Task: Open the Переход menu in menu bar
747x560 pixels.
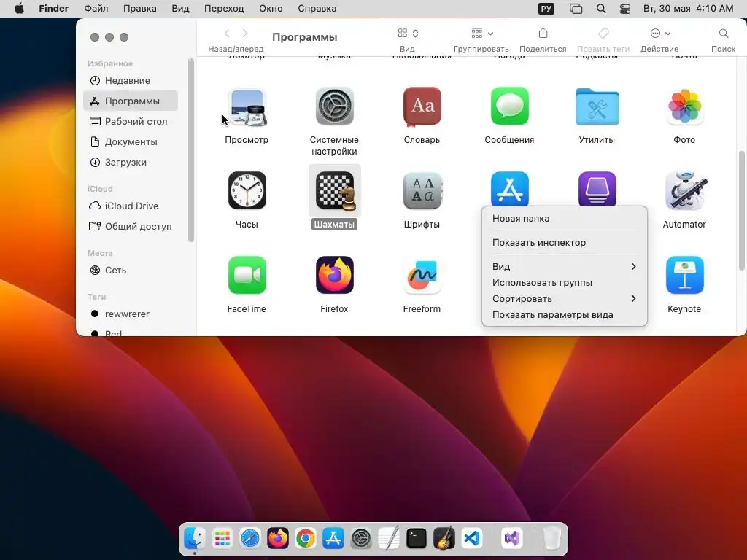Action: (224, 9)
